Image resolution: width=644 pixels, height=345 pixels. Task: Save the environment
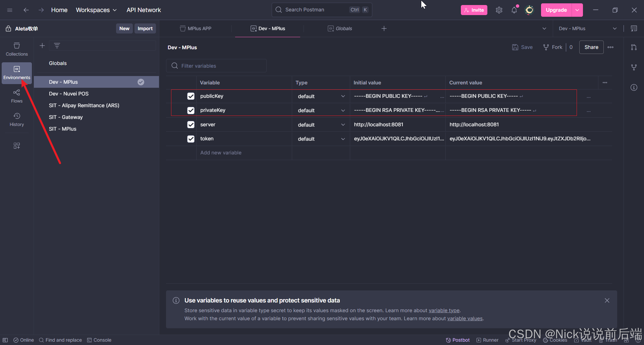522,47
